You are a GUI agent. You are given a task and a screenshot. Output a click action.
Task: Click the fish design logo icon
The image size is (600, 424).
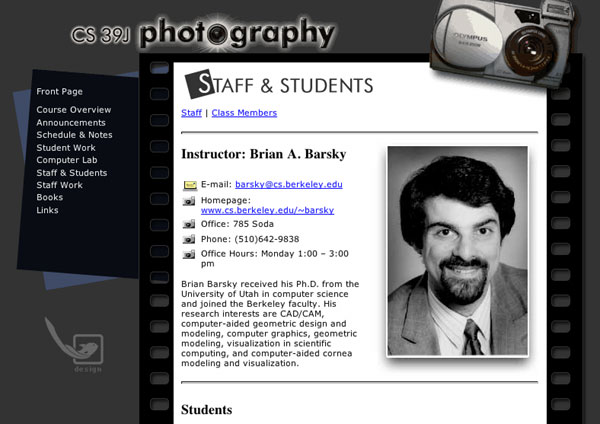75,345
